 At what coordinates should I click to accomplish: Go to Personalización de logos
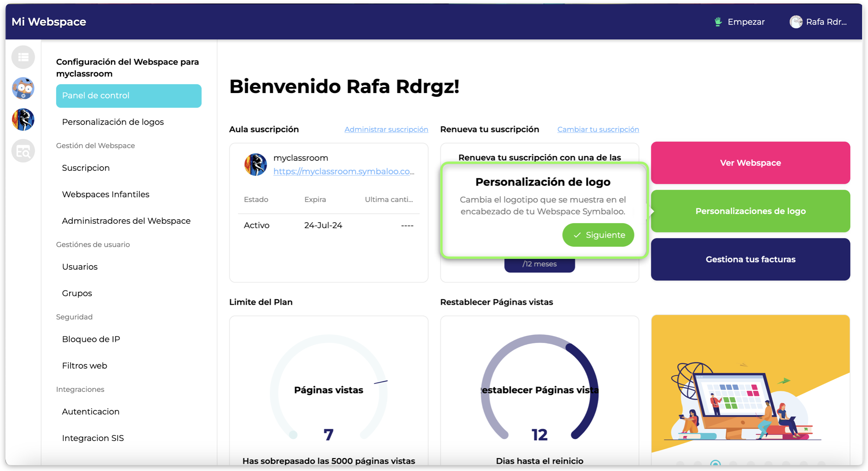point(113,122)
